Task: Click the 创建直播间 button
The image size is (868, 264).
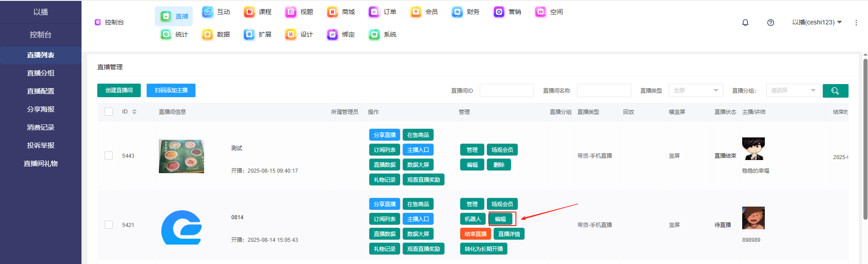Action: coord(119,90)
